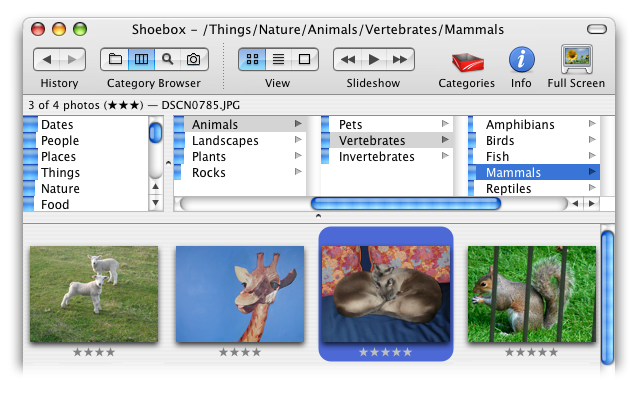Click the toolbar toggle pill button
The height and width of the screenshot is (400, 640).
click(597, 29)
